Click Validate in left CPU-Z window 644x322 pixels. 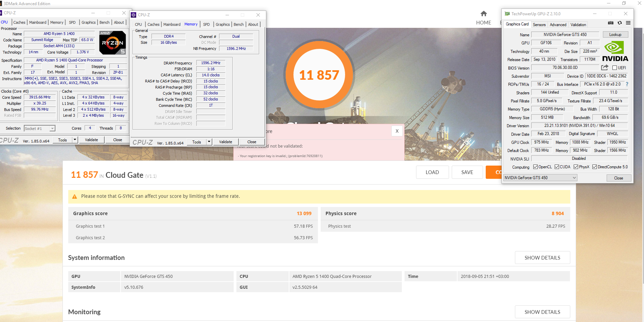(91, 140)
